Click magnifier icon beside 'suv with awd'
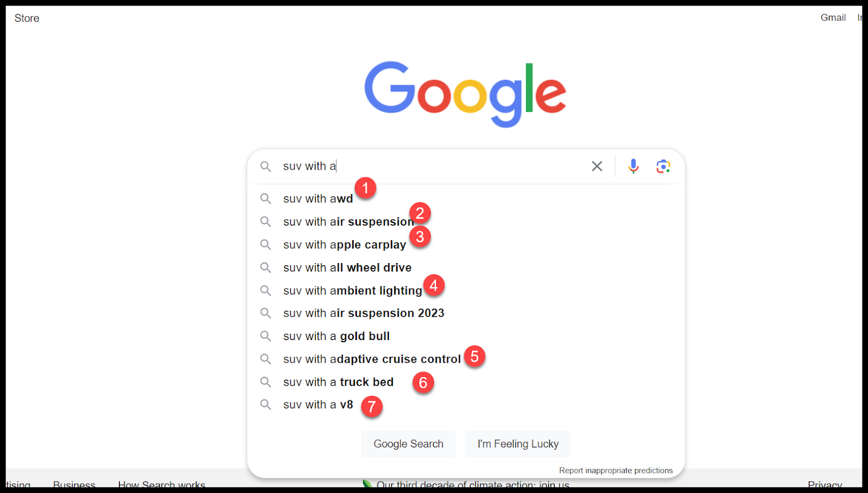The height and width of the screenshot is (493, 868). pyautogui.click(x=265, y=199)
